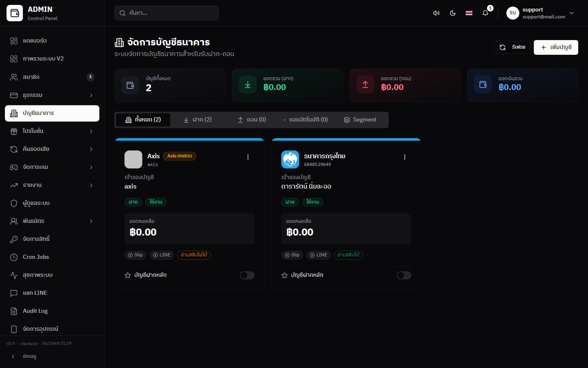Open Audit Log in the sidebar

[x=52, y=311]
